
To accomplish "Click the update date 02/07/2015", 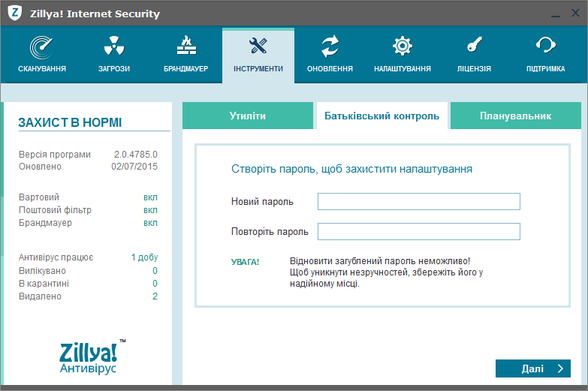I will click(x=134, y=167).
